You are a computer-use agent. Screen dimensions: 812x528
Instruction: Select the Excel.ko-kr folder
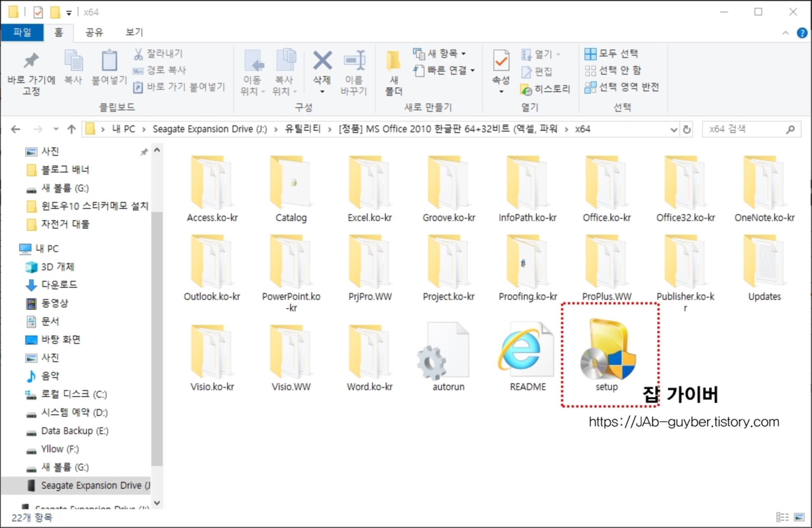point(369,189)
